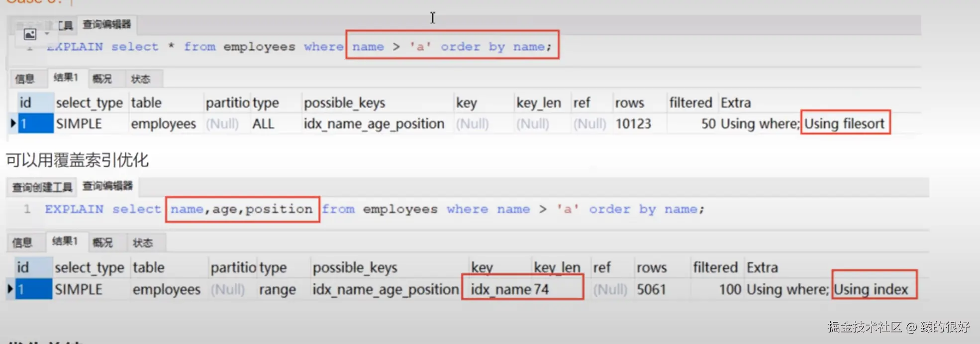Switch to 查询编辑器 tab above the select * query
Screen dimensions: 980x344
[x=107, y=24]
